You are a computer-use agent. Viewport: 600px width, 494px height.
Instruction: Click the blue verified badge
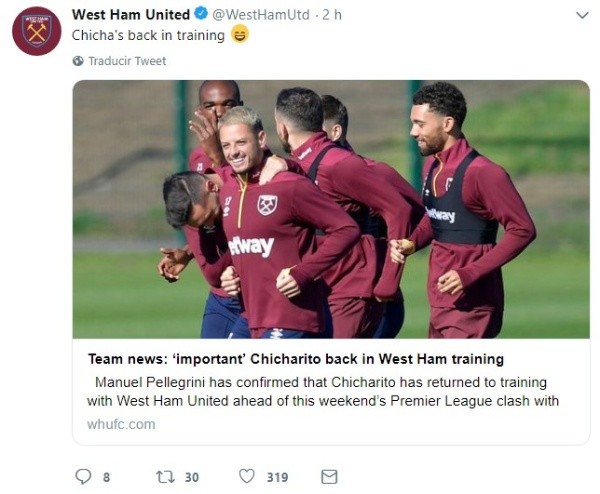[x=200, y=15]
